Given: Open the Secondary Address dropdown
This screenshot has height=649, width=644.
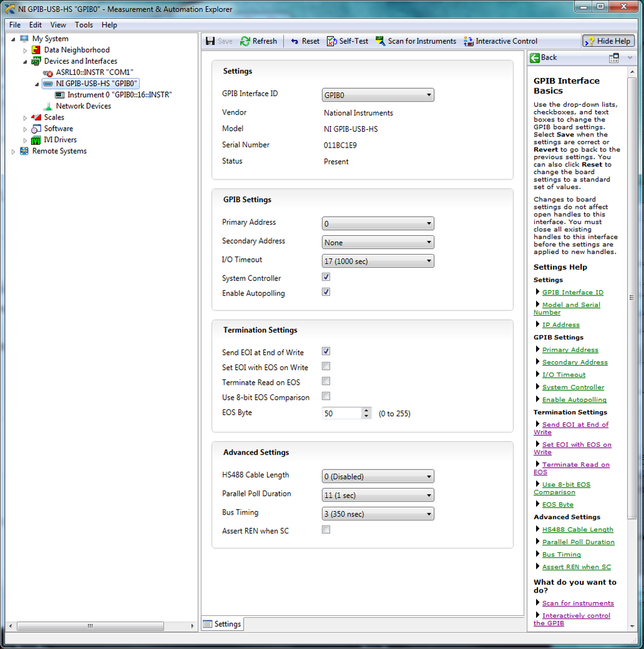Looking at the screenshot, I should 378,242.
